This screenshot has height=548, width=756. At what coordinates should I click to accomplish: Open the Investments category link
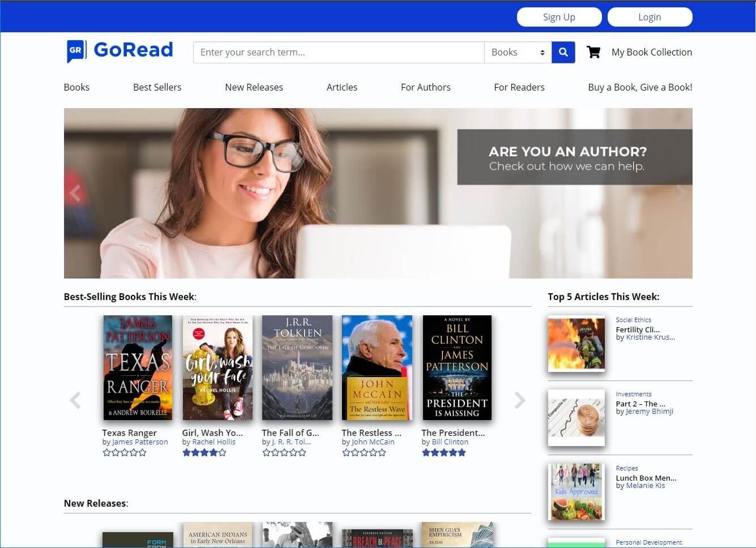(633, 394)
